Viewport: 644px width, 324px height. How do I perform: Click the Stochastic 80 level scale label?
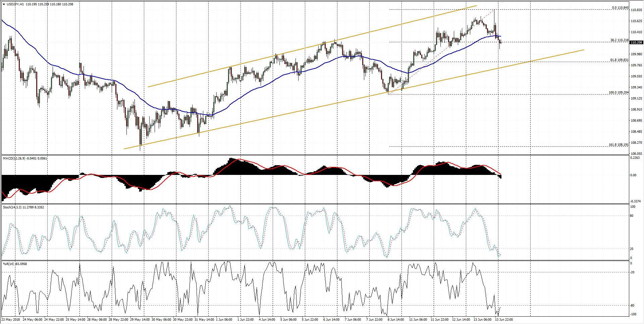[x=632, y=216]
